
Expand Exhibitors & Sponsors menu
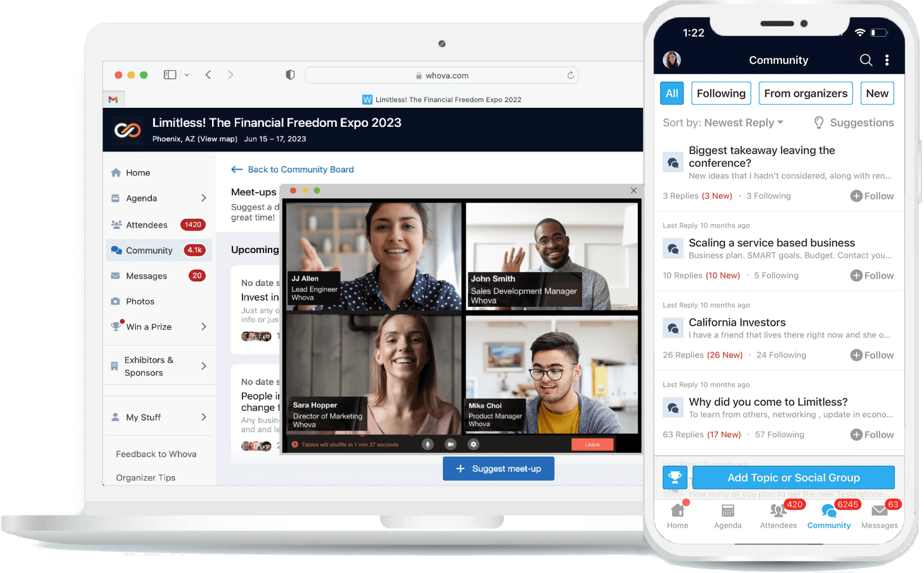pos(204,366)
